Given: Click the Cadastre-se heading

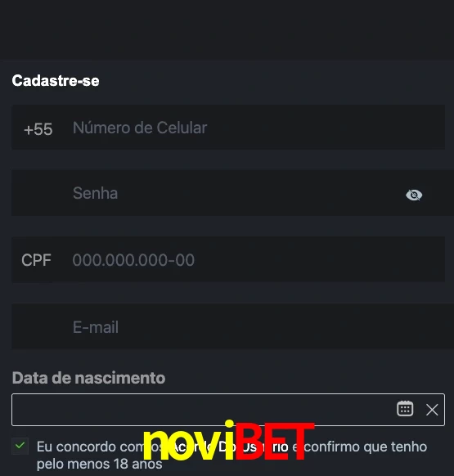Looking at the screenshot, I should click(x=56, y=81).
